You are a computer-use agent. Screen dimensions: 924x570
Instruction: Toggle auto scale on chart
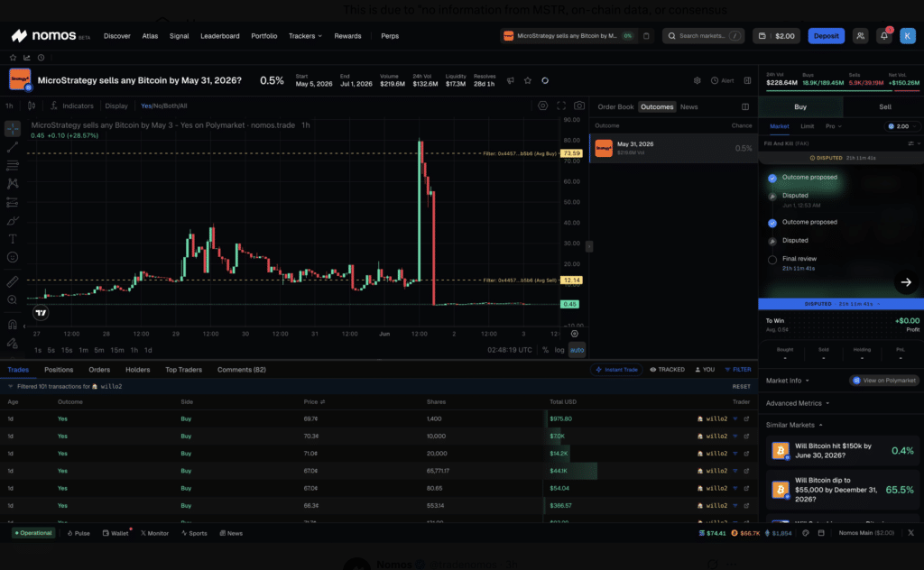(577, 350)
